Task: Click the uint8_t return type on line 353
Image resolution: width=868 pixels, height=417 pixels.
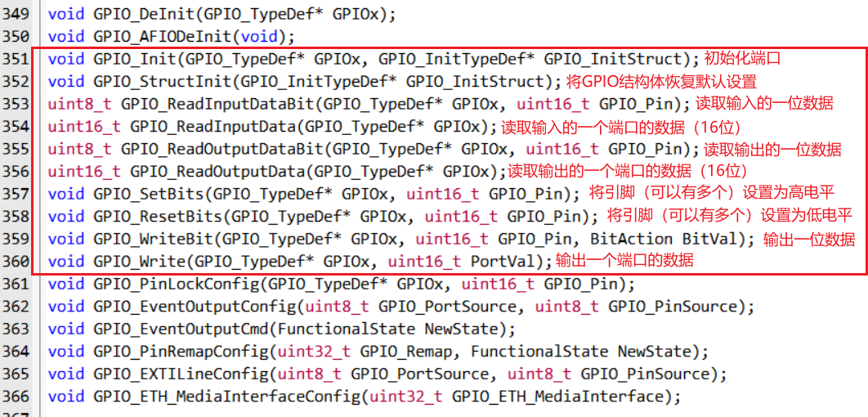Action: coord(79,104)
